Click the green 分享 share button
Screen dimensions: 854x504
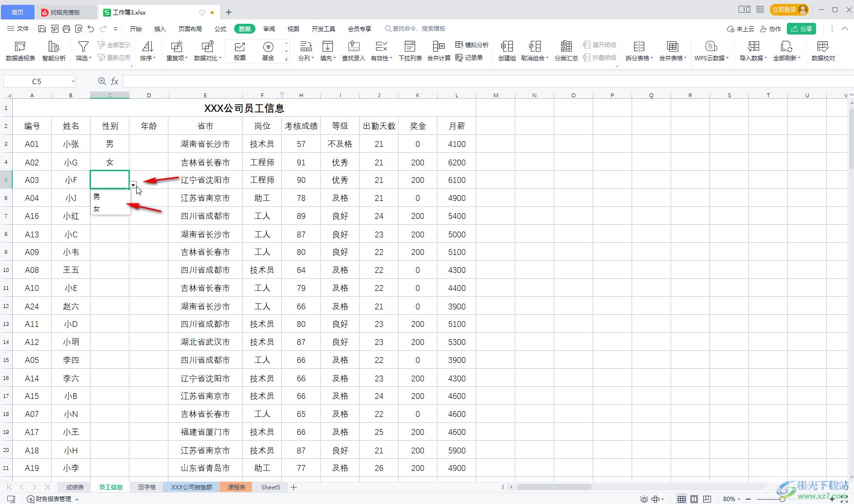tap(801, 29)
